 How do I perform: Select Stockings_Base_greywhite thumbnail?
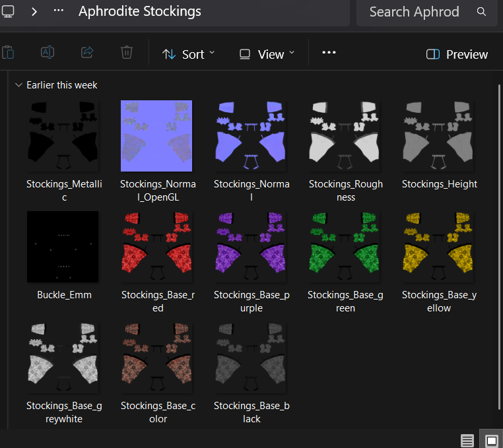(x=63, y=358)
